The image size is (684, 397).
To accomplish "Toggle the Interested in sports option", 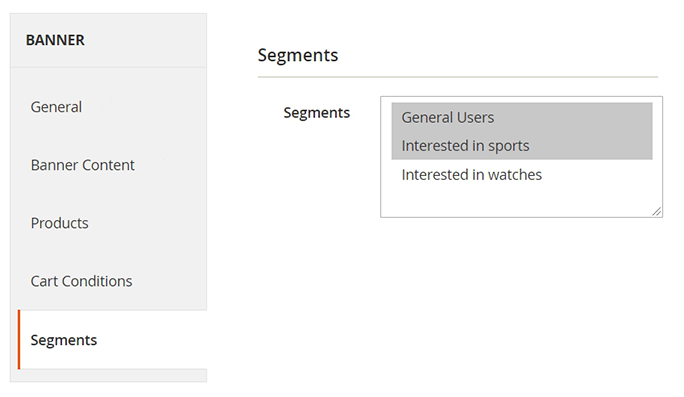I will click(522, 146).
